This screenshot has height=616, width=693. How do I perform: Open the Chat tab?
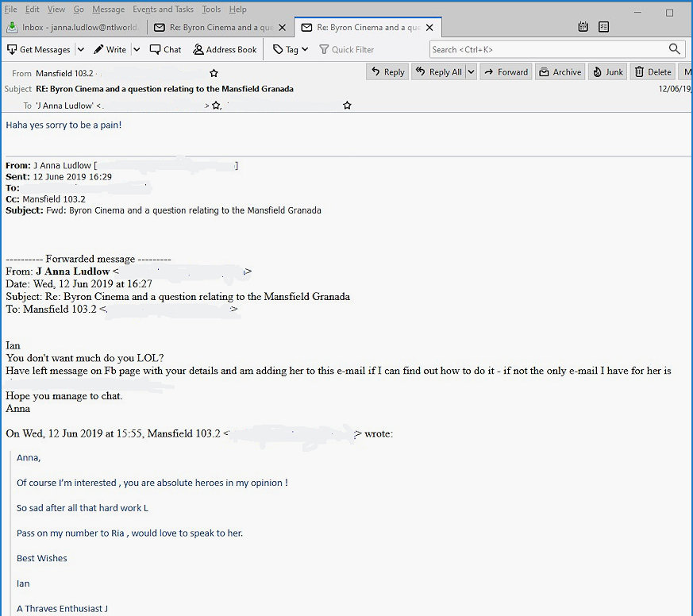[x=165, y=49]
